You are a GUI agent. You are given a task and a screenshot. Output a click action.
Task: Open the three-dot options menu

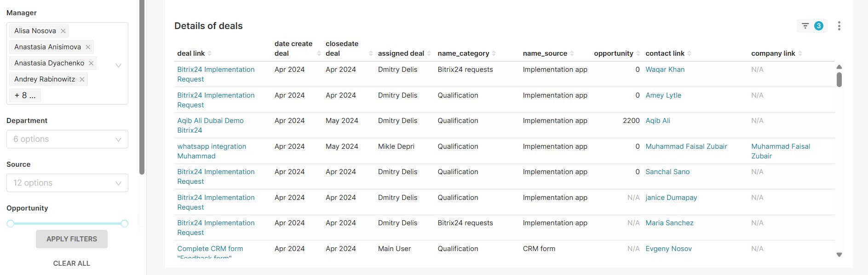[x=839, y=26]
